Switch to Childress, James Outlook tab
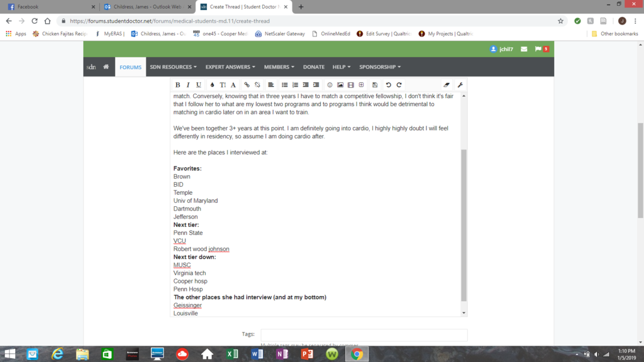 [147, 7]
